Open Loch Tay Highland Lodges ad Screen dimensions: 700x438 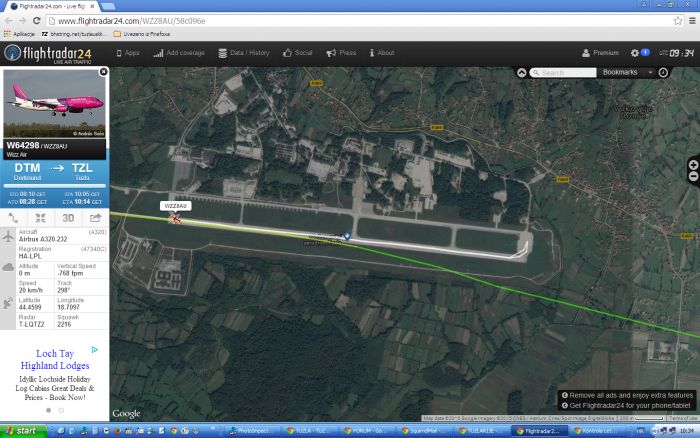tap(55, 359)
